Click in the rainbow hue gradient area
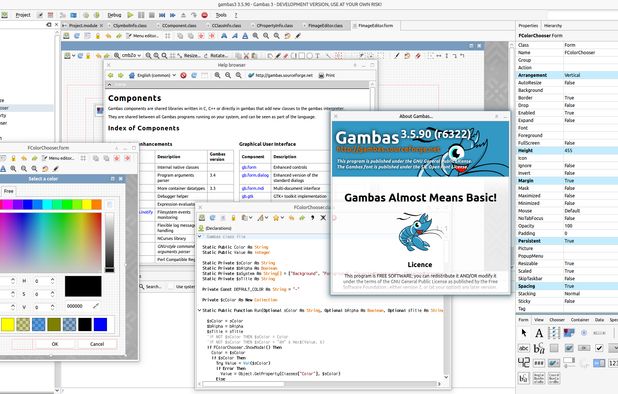Screen dimensions: 618x394 coord(50,243)
